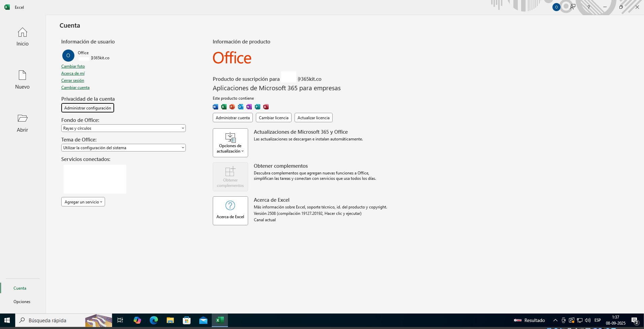Click the PowerPoint app icon

[x=232, y=107]
